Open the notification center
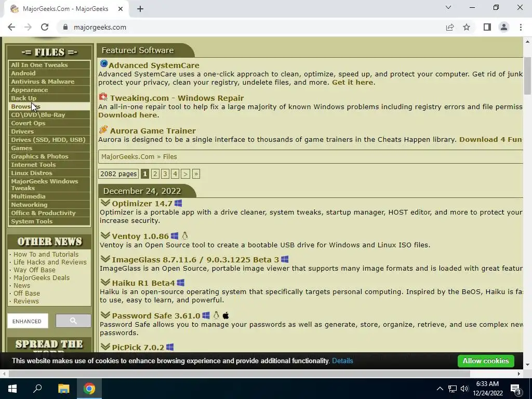Screen dimensions: 532x399 [x=516, y=389]
